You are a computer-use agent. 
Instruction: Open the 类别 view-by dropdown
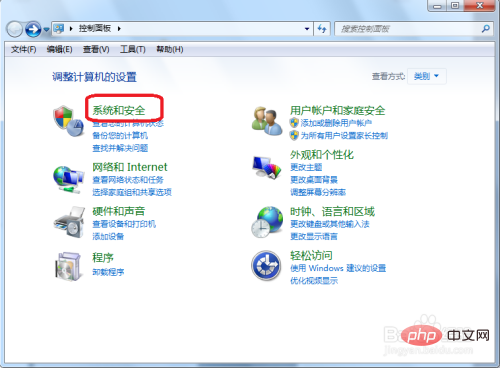(x=427, y=76)
